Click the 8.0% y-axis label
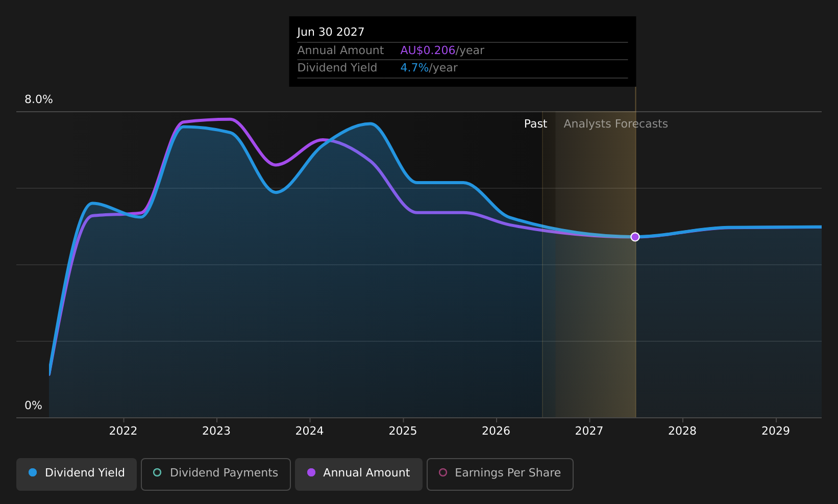This screenshot has width=838, height=504. pyautogui.click(x=39, y=99)
